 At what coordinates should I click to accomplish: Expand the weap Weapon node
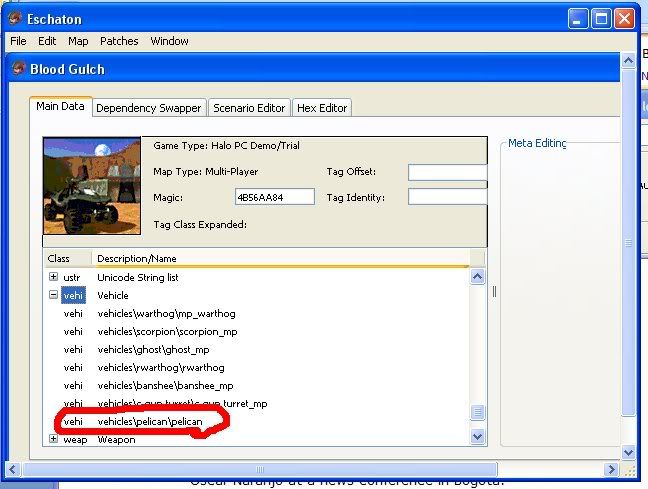tap(53, 439)
